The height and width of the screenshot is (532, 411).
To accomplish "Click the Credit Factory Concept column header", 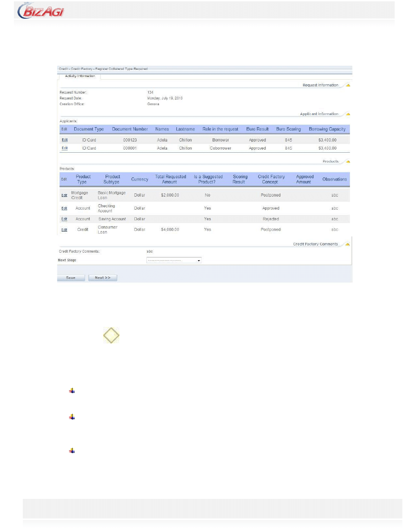I will click(271, 179).
